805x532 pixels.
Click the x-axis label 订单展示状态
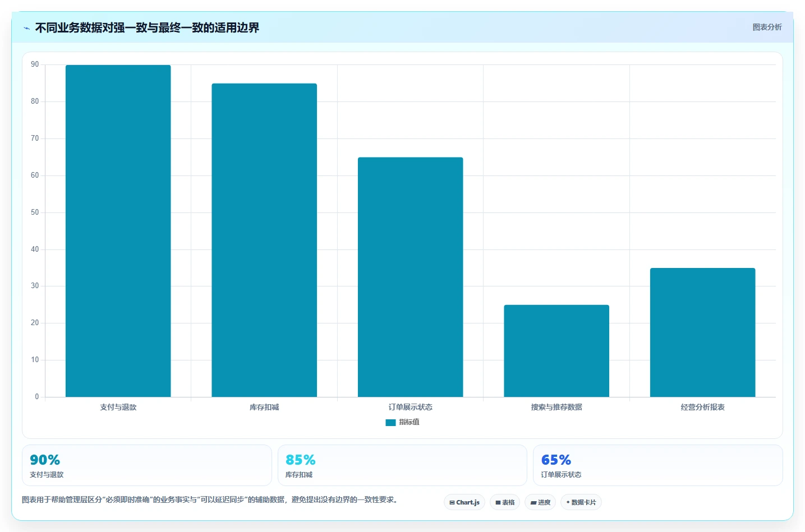(411, 407)
